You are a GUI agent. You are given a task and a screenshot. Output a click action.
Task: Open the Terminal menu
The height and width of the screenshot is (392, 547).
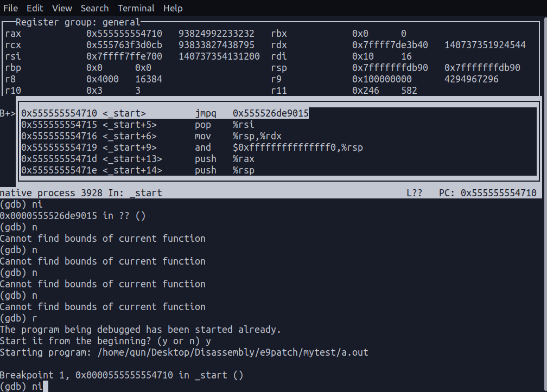136,8
